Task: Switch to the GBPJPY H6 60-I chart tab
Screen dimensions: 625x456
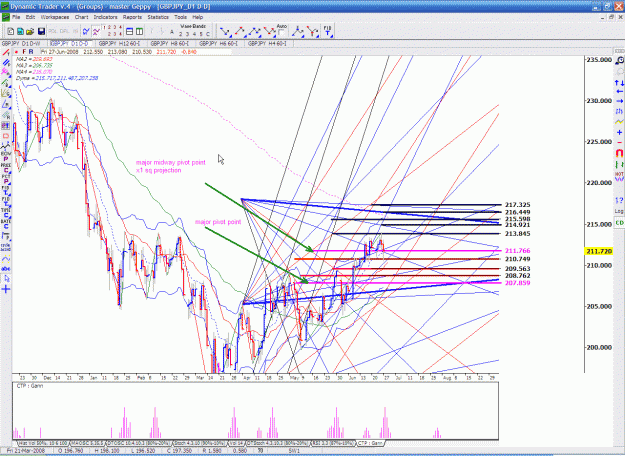Action: [x=219, y=43]
